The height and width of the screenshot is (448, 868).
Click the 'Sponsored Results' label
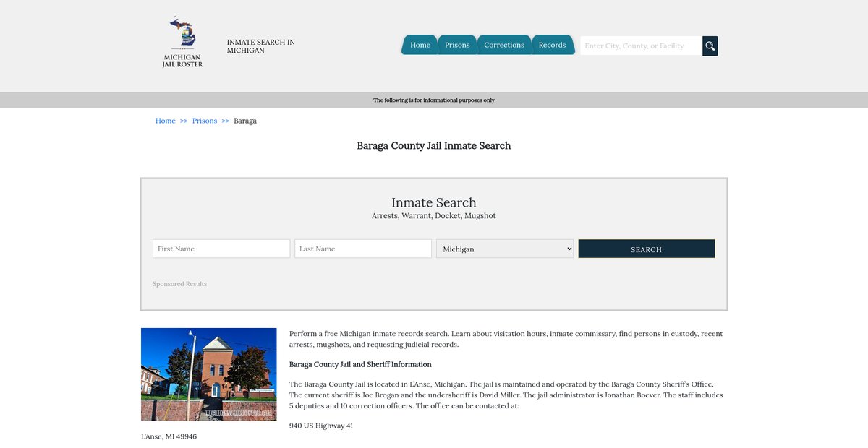(180, 284)
